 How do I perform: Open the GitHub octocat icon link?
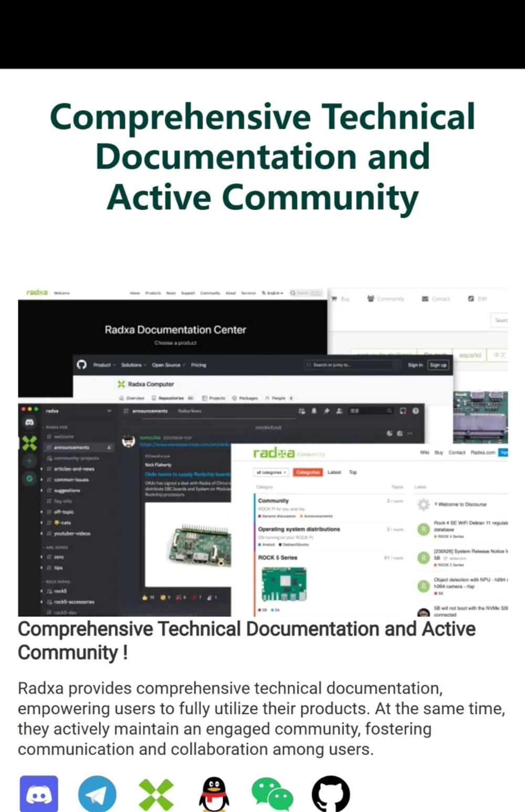331,794
